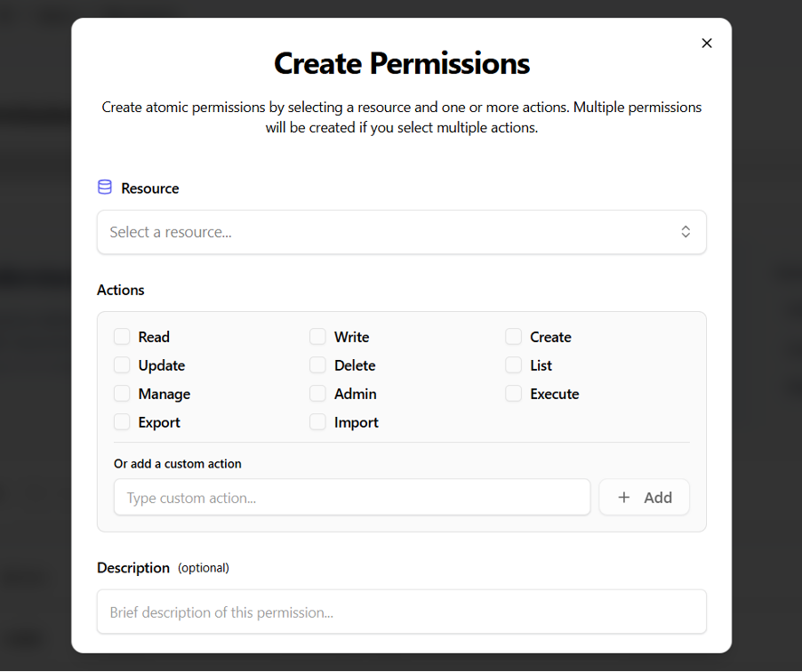The image size is (802, 672).
Task: Click the Create Permissions dialog title
Action: coord(401,64)
